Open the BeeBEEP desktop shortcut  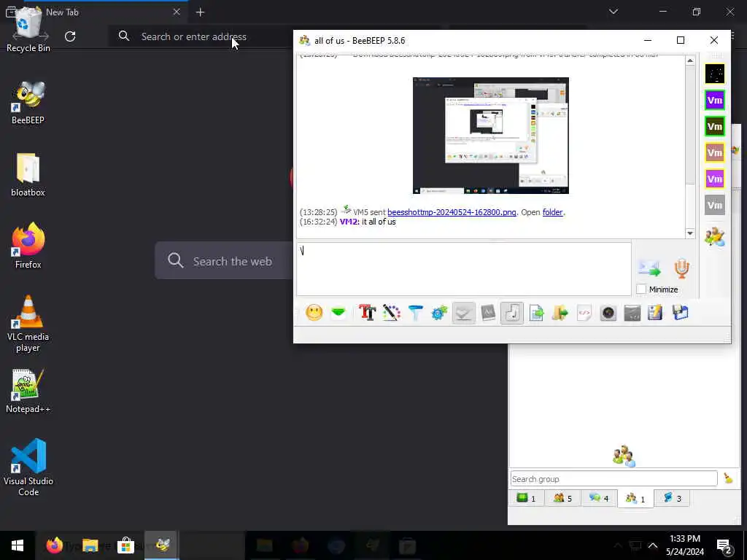28,102
